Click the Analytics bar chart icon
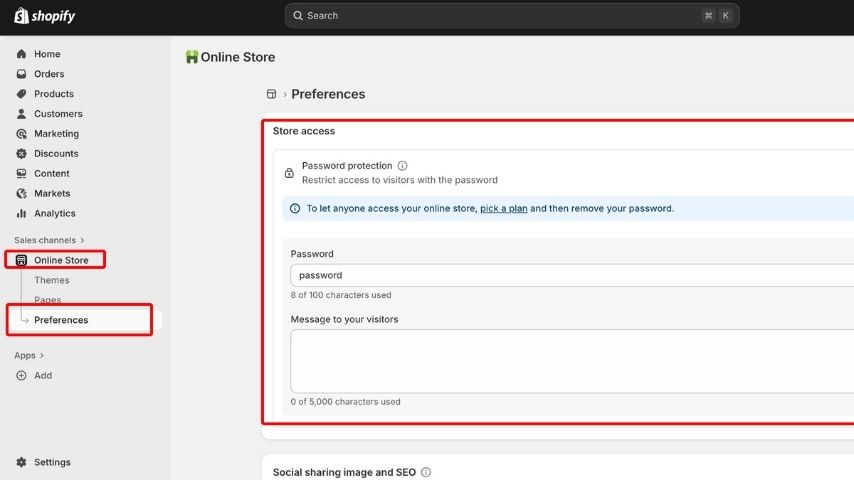 21,214
